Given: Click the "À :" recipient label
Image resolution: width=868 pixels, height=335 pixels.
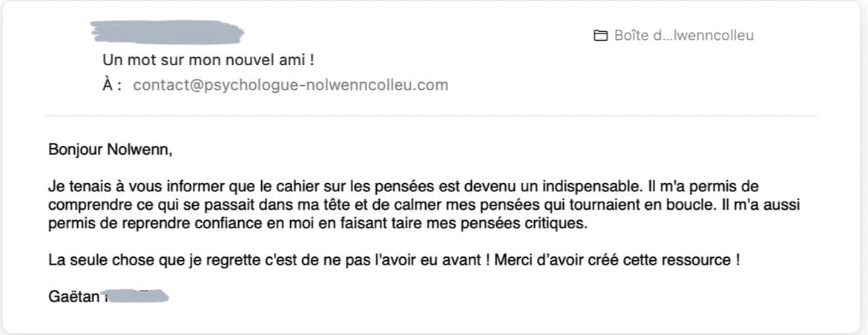Looking at the screenshot, I should point(112,84).
